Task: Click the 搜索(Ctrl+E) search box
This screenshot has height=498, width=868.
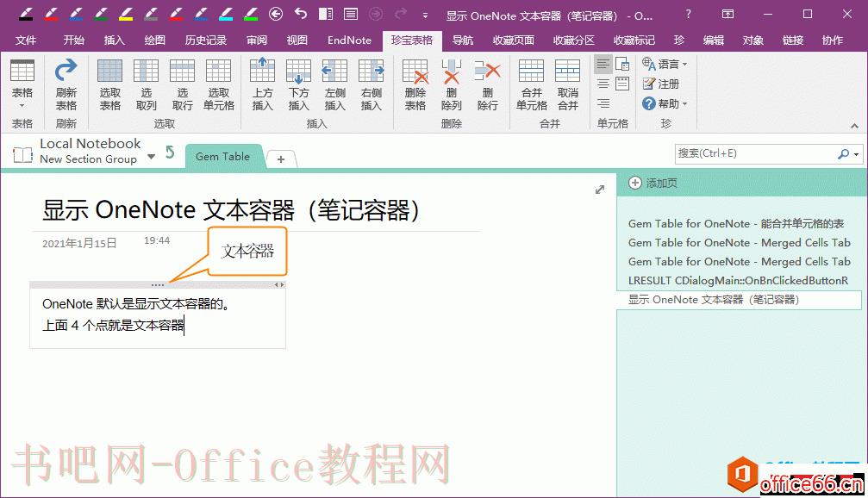Action: click(755, 154)
